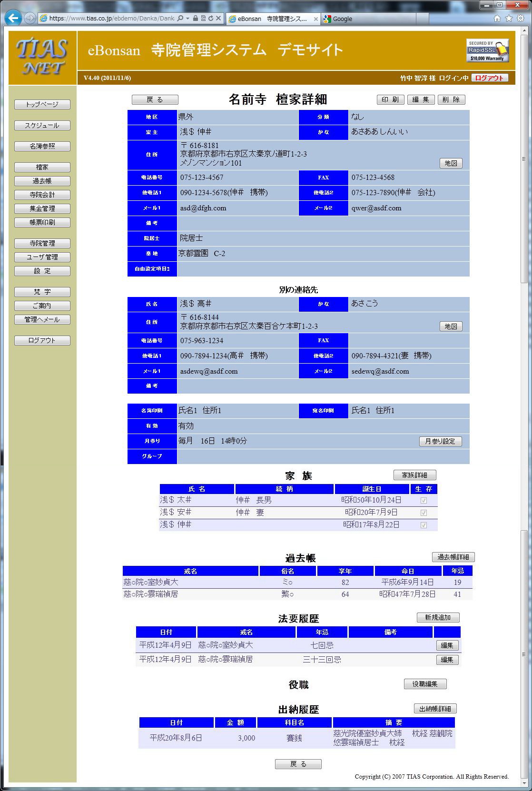Click the email sedewq@asdf.com
The height and width of the screenshot is (791, 532).
tap(380, 371)
